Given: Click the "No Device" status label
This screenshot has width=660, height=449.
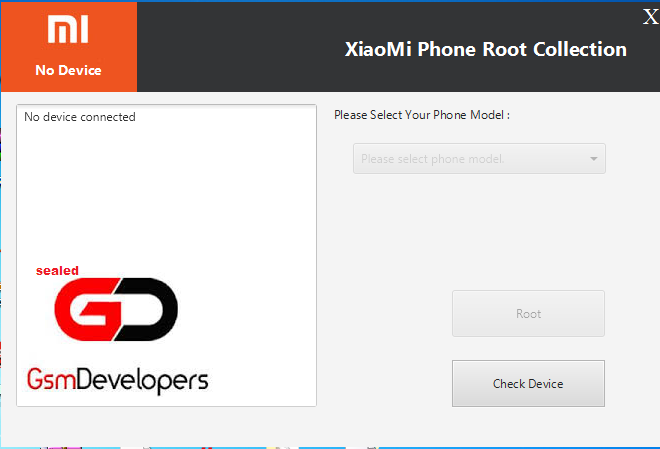Looking at the screenshot, I should click(x=68, y=70).
